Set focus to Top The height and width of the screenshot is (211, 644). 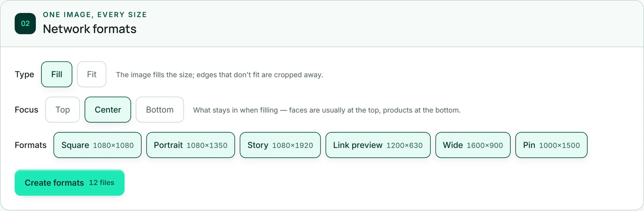pyautogui.click(x=63, y=110)
